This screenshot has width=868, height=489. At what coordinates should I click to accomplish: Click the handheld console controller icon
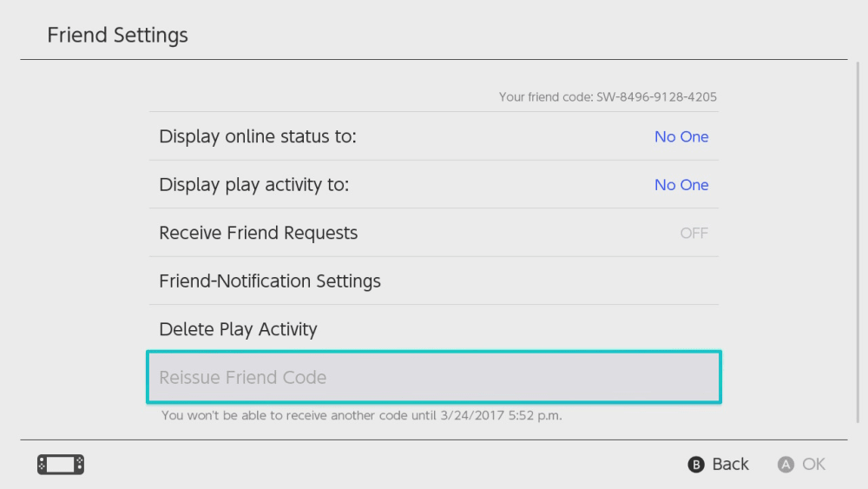click(61, 465)
